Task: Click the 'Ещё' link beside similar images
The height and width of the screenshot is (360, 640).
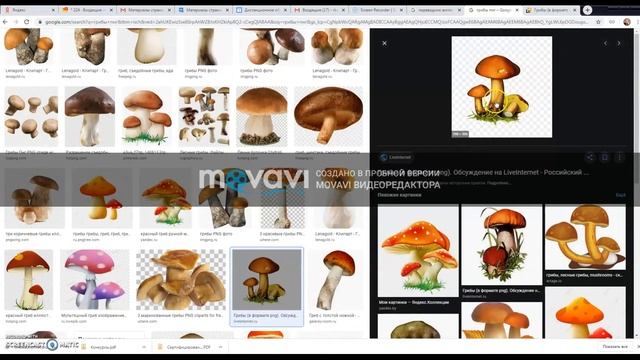Action: pyautogui.click(x=620, y=195)
